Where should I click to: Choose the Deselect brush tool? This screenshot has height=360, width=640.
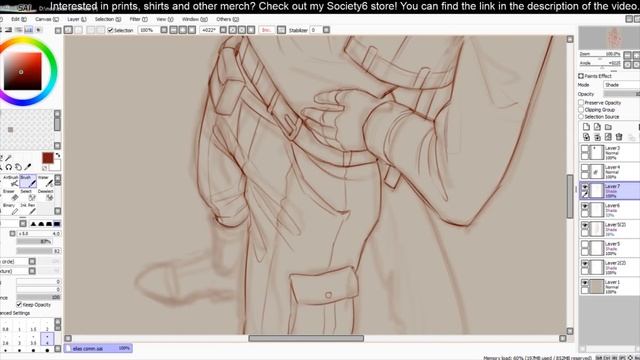[45, 195]
